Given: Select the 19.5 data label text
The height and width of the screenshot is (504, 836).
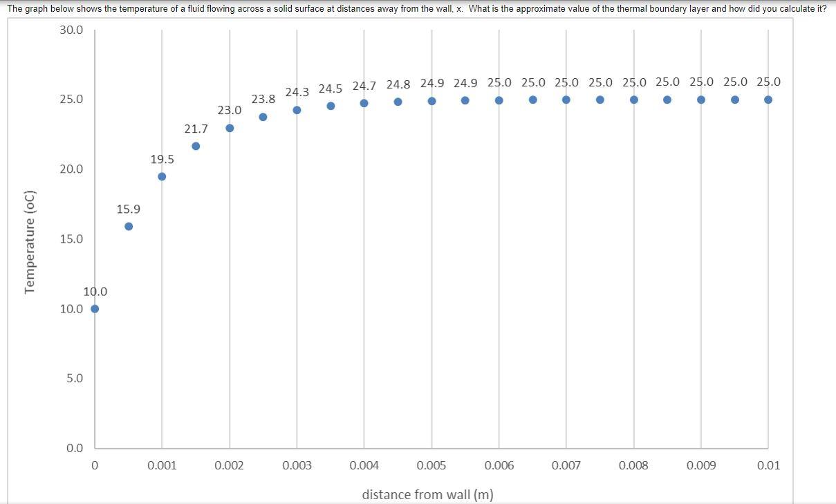Looking at the screenshot, I should click(x=162, y=159).
